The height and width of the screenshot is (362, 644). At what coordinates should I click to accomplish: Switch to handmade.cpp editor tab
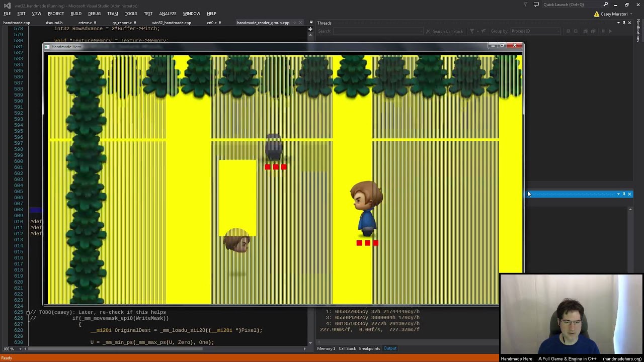[17, 23]
